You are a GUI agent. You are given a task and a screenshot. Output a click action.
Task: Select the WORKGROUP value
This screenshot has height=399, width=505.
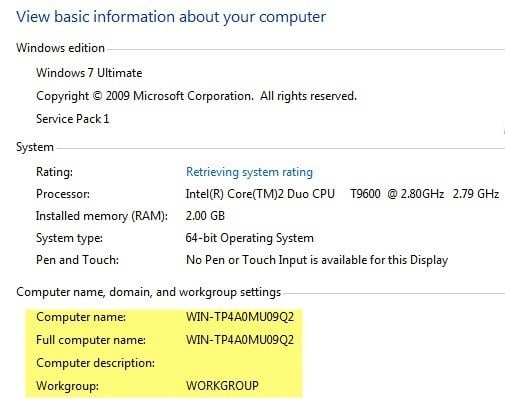click(222, 386)
